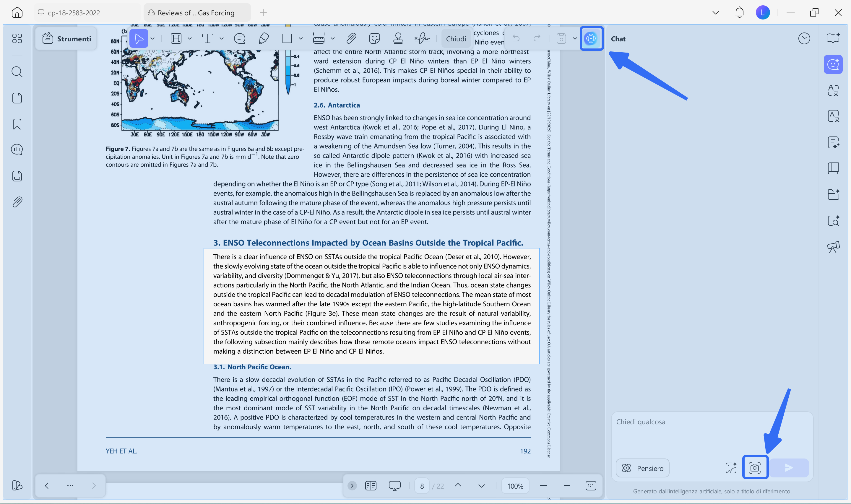Show the bookmarks panel
Image resolution: width=851 pixels, height=504 pixels.
[x=17, y=124]
